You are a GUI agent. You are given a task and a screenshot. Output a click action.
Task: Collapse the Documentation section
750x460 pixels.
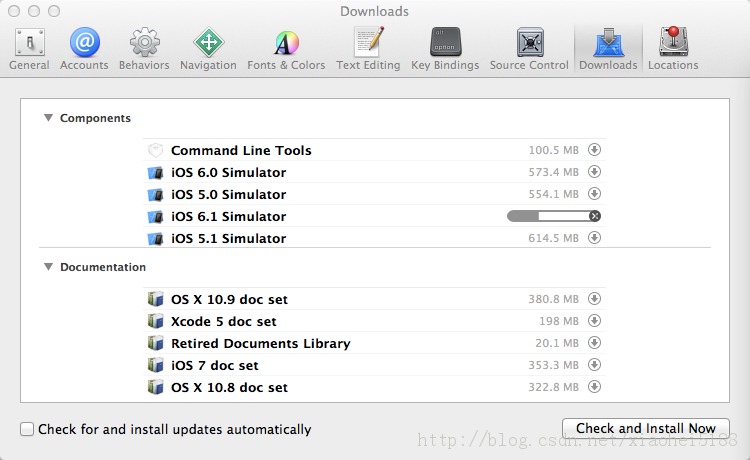click(48, 267)
